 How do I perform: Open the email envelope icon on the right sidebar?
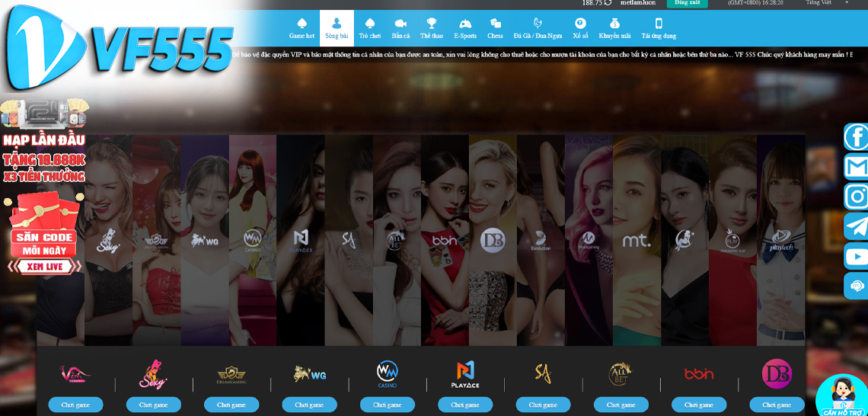[x=856, y=167]
